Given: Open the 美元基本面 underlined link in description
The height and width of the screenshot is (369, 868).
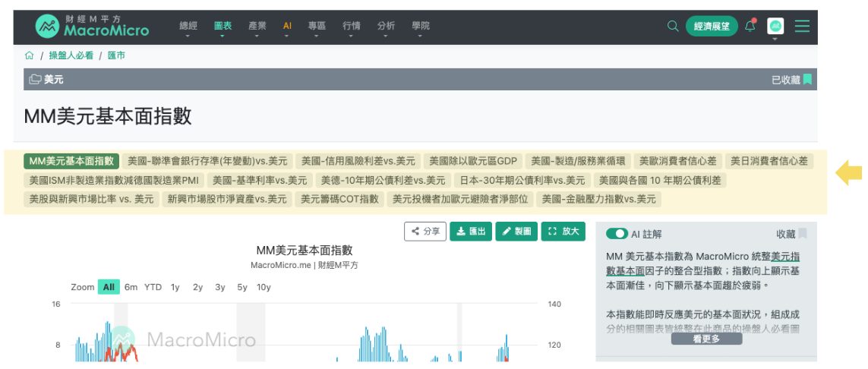Looking at the screenshot, I should click(x=702, y=264).
